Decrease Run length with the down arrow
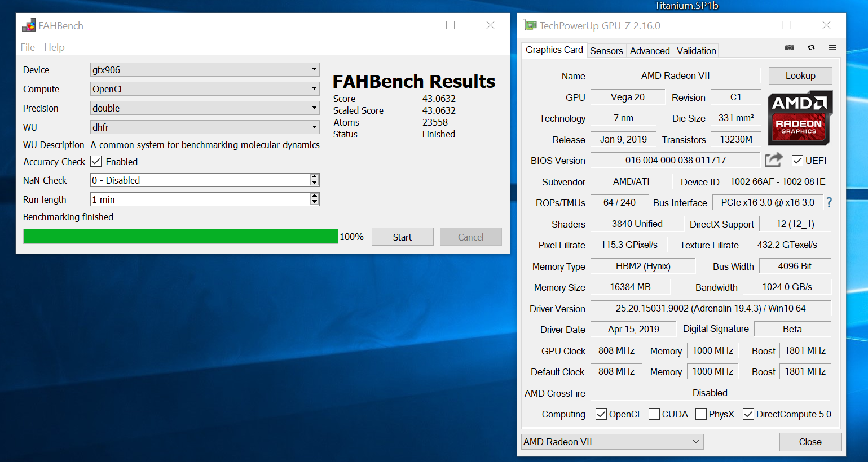 [x=315, y=202]
